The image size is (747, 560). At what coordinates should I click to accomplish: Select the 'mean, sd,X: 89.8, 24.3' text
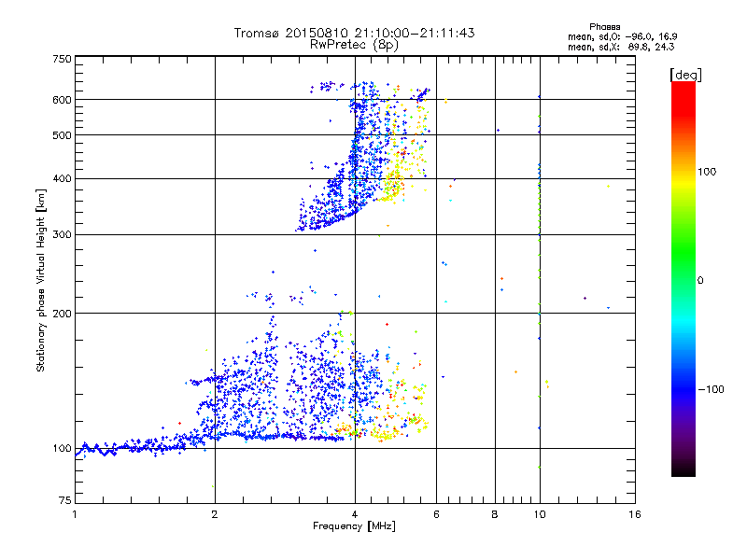[x=621, y=47]
